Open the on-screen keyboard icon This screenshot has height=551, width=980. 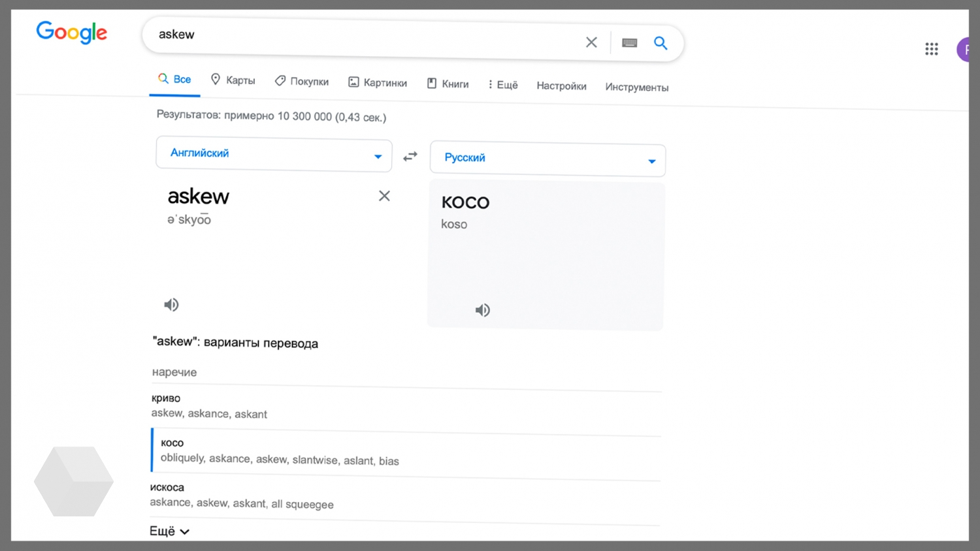[630, 43]
